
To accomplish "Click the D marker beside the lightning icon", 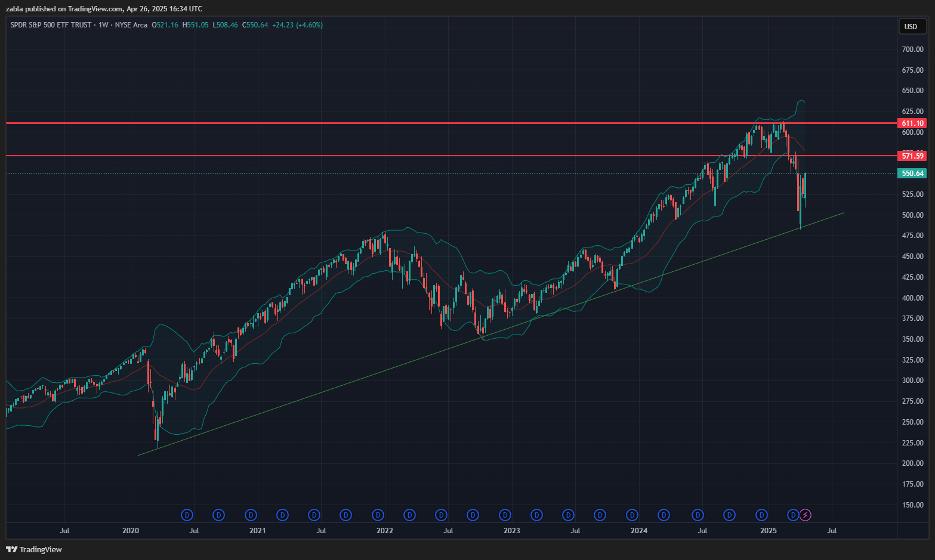I will pos(793,515).
